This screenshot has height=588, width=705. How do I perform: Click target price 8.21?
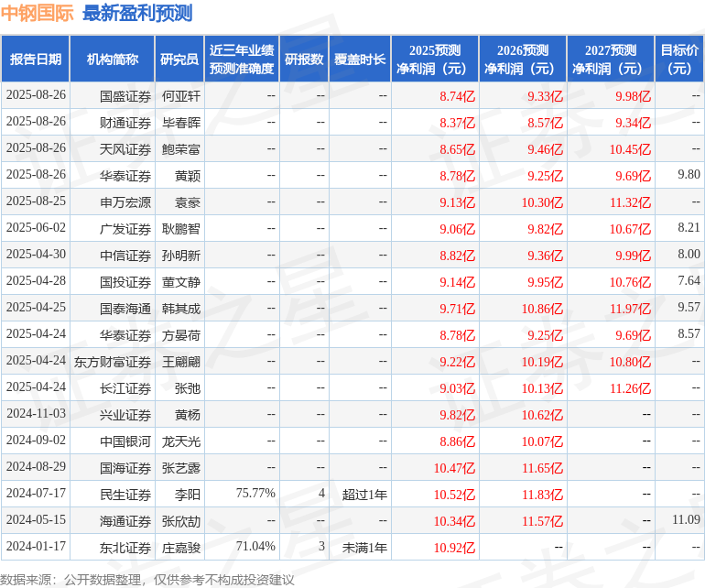click(689, 227)
